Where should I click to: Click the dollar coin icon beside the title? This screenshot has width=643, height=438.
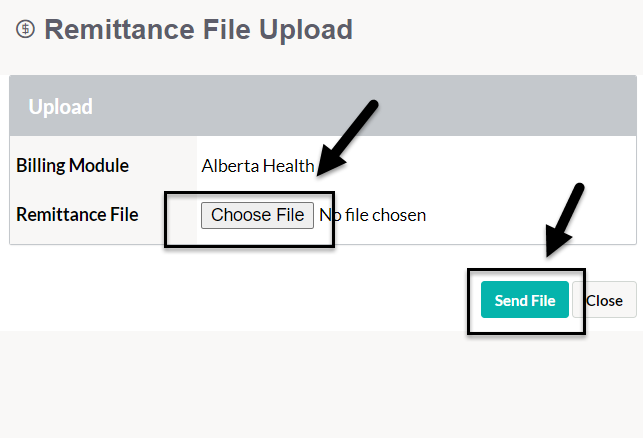tap(25, 30)
